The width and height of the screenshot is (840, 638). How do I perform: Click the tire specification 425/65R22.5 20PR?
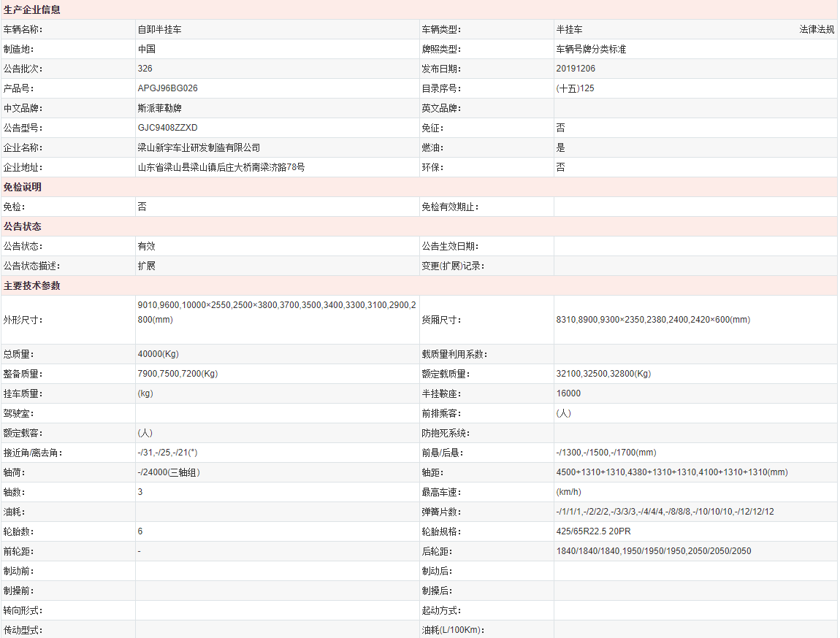click(x=593, y=531)
